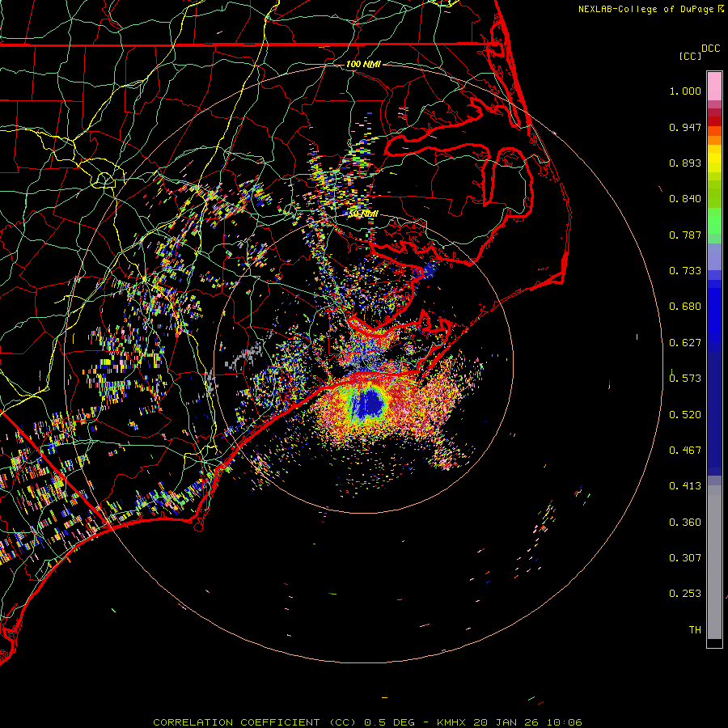Select the 0.253 legend value

685,594
